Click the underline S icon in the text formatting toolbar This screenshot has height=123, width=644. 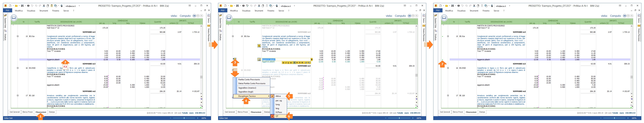coord(288,63)
